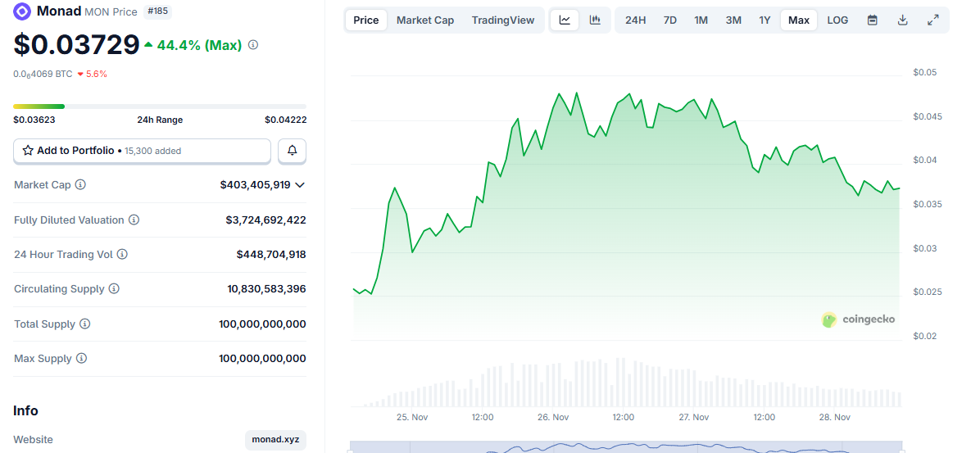The image size is (980, 453).
Task: Click the Max Supply 100,000,000,000 value
Action: tap(262, 359)
